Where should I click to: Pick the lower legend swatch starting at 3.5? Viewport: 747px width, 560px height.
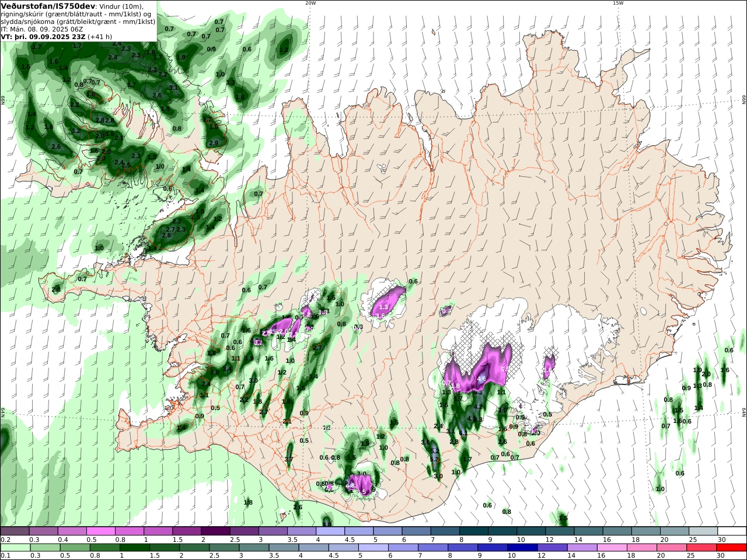point(284,548)
